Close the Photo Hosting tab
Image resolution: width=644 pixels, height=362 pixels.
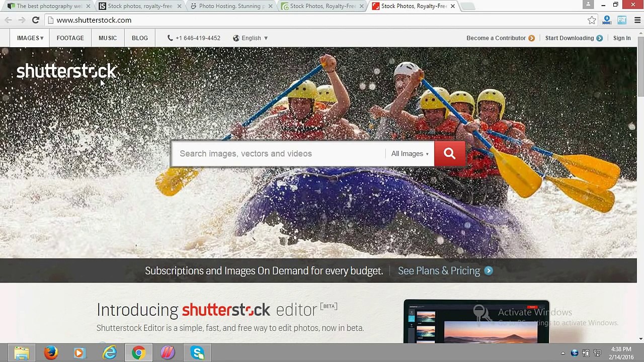(x=270, y=6)
